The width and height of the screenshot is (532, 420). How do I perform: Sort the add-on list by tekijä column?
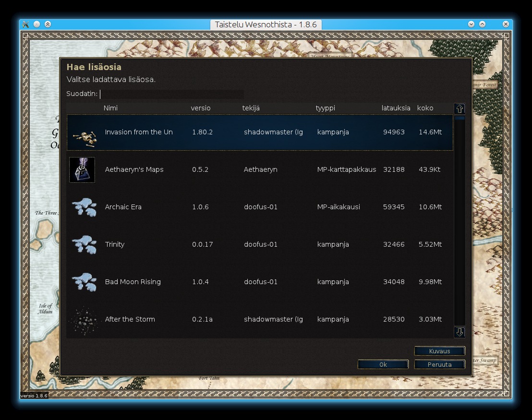click(251, 108)
